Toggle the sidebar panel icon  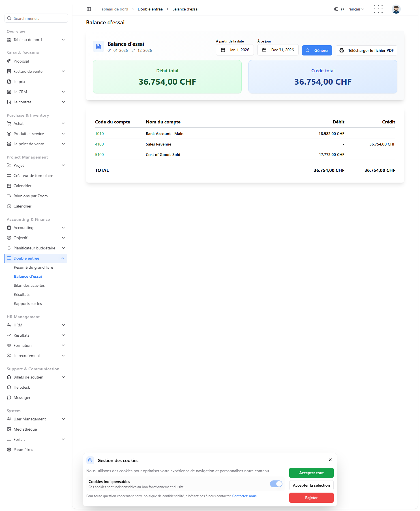click(x=89, y=9)
